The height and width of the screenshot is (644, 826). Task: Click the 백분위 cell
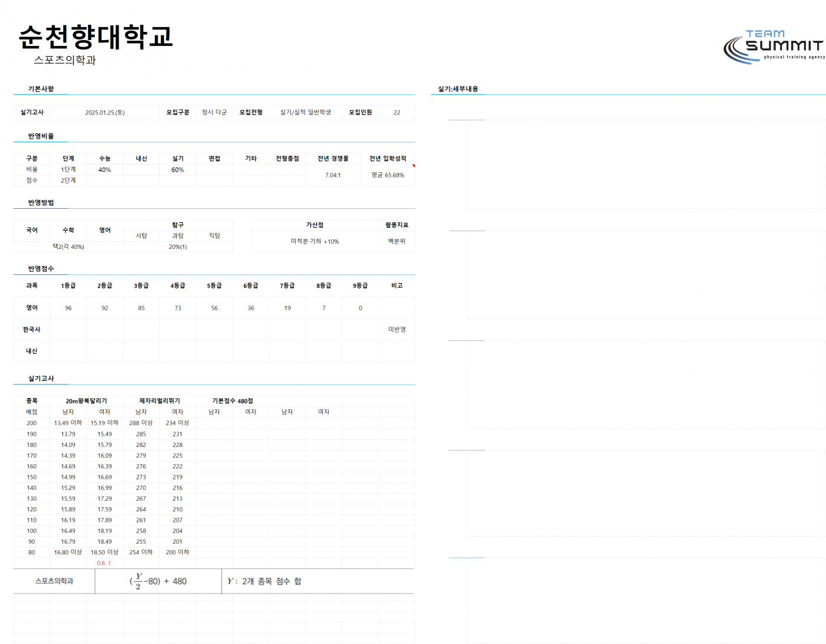point(397,242)
